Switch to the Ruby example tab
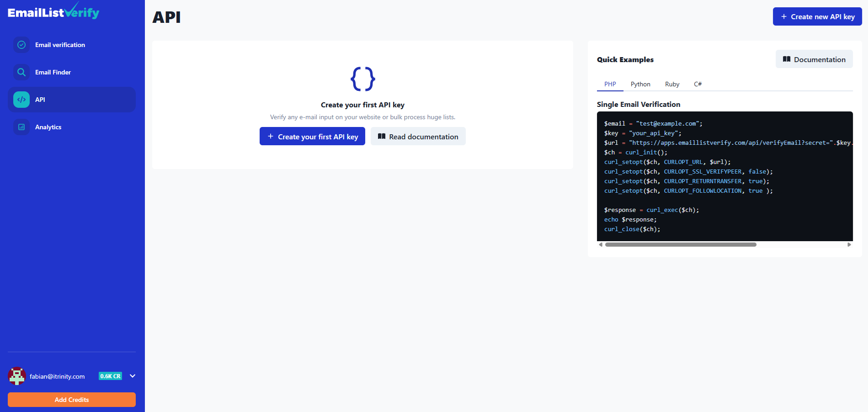This screenshot has height=412, width=868. (x=672, y=84)
